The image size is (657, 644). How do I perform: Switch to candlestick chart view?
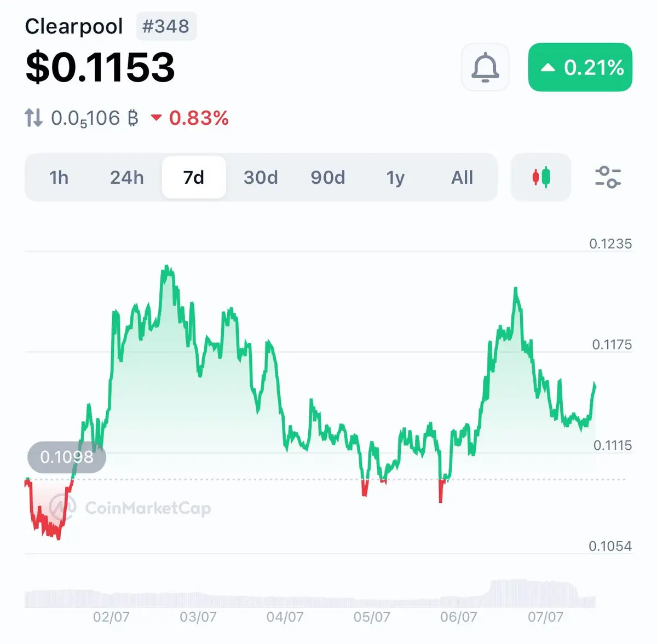pos(541,177)
